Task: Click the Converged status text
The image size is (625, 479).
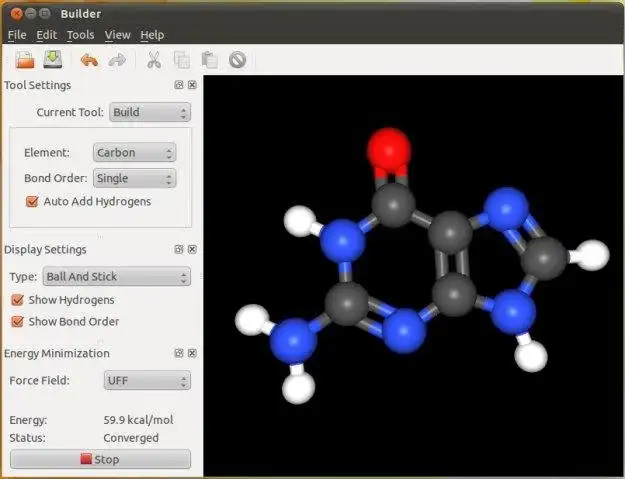Action: (x=131, y=438)
